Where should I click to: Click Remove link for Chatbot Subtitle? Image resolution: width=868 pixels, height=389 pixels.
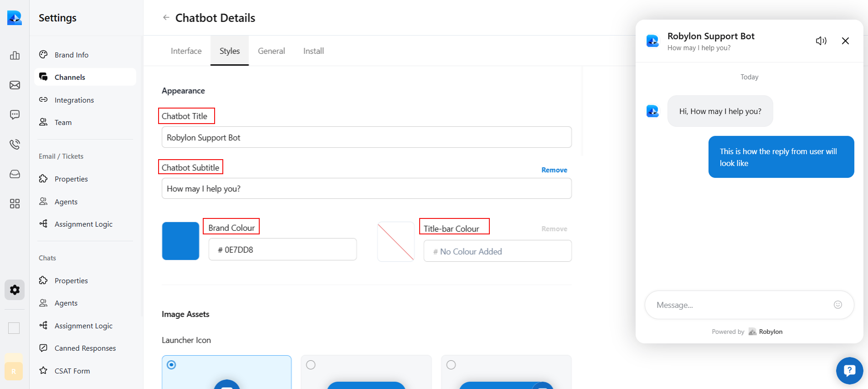(x=554, y=170)
